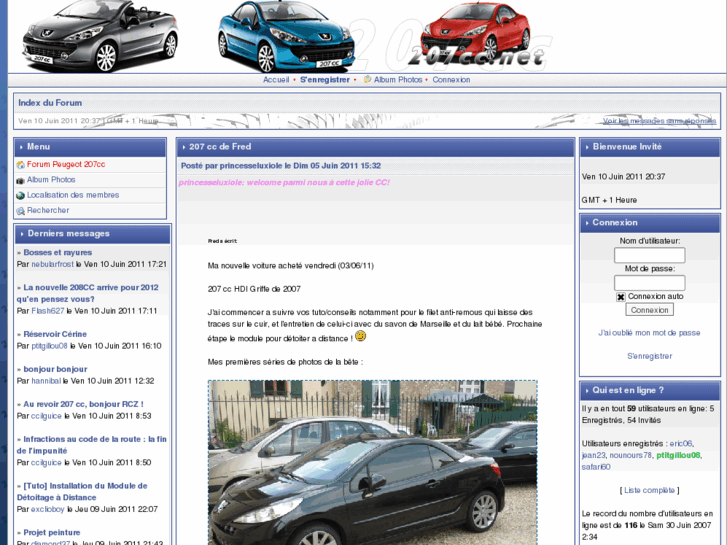This screenshot has height=545, width=727.
Task: Click the globe icon for Localisation des membres
Action: tap(20, 195)
